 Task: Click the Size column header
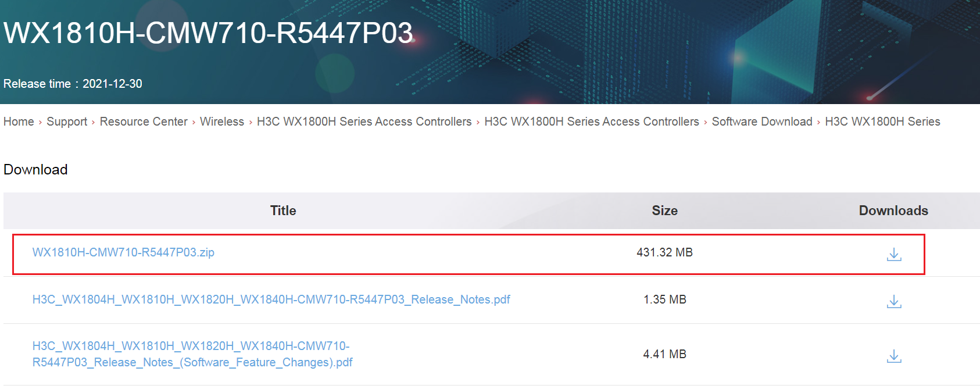click(664, 210)
